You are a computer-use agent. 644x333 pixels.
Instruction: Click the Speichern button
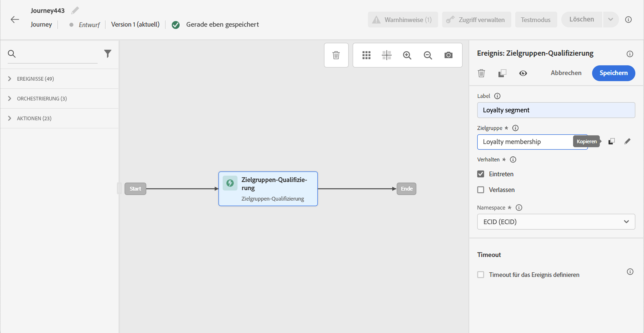(x=613, y=73)
